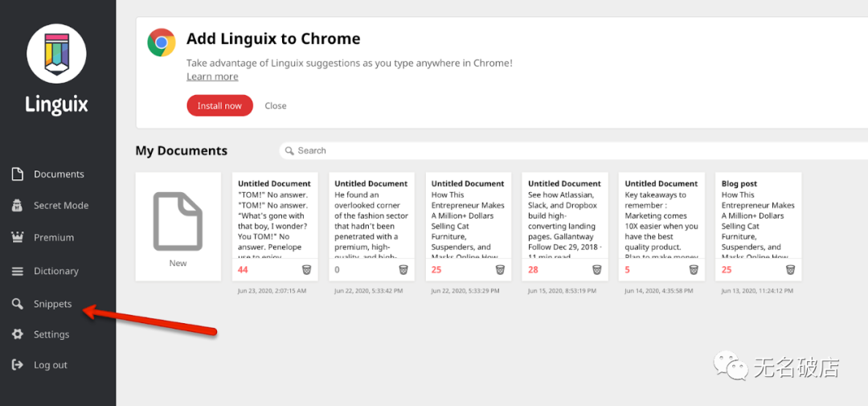The image size is (868, 406).
Task: Click the magnifier icon in search bar
Action: click(289, 150)
